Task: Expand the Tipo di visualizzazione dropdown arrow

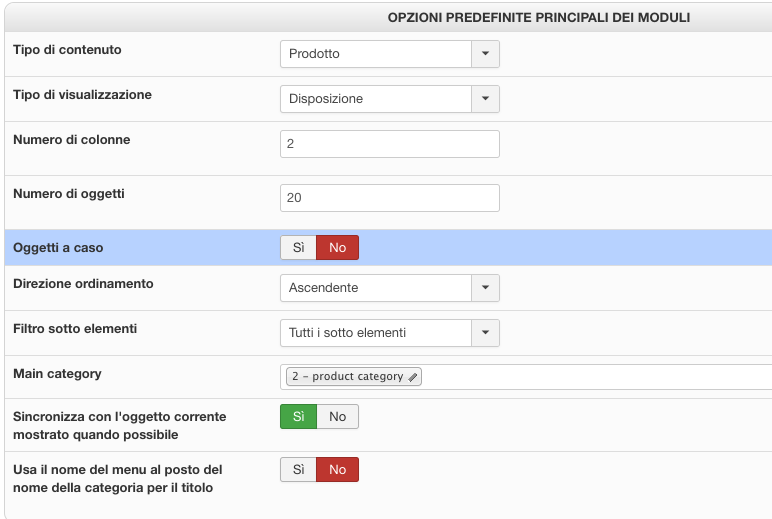Action: [485, 99]
